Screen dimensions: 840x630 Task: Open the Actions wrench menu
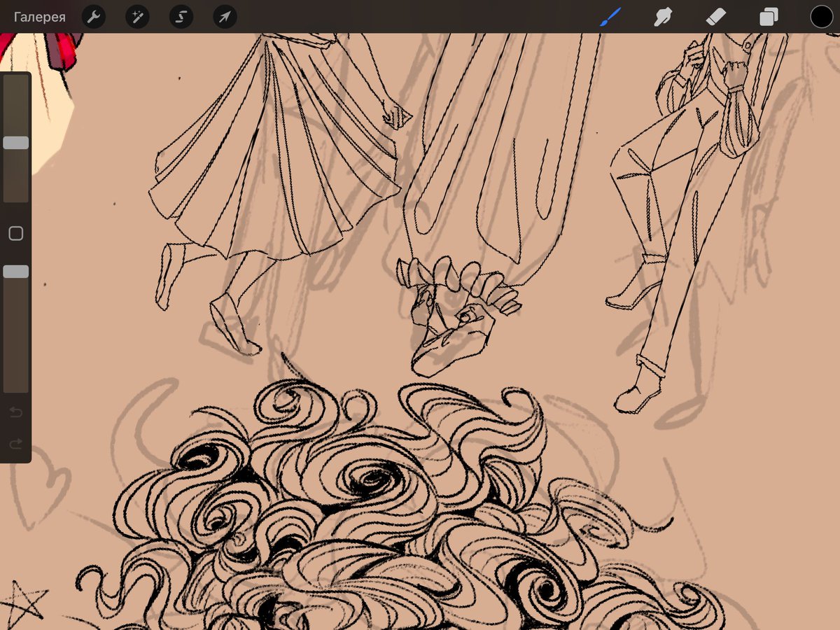pos(94,17)
